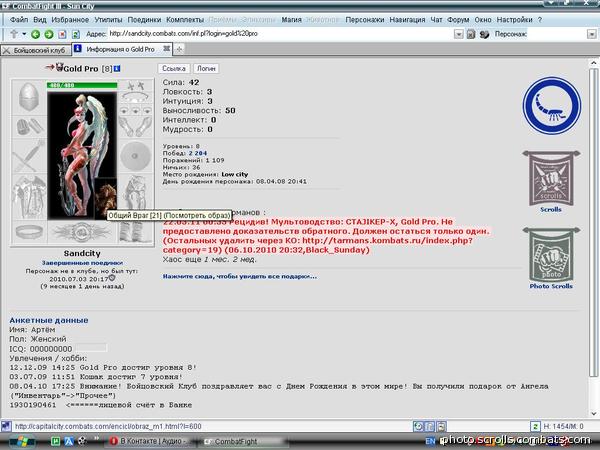
Task: Click the Photo Scrolls text link
Action: [x=551, y=286]
